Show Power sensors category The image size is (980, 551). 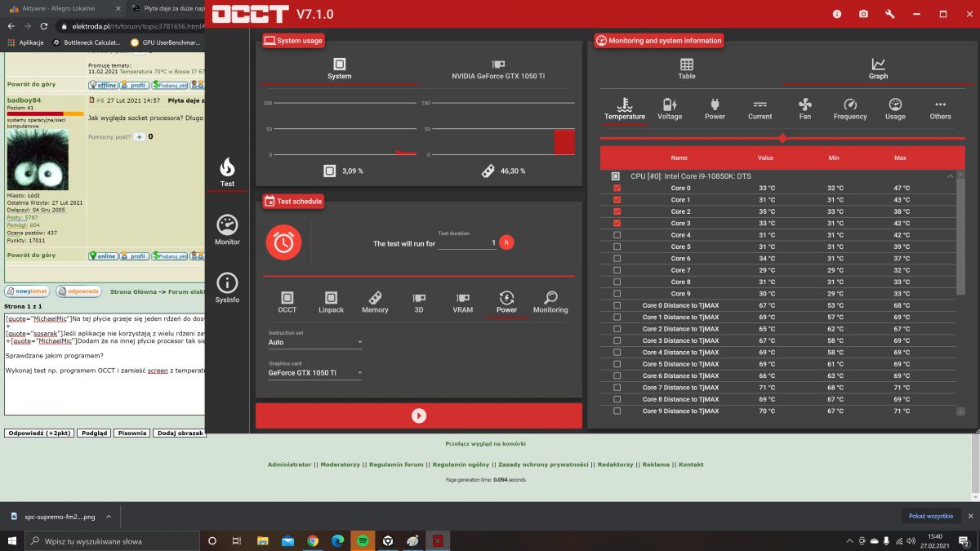pyautogui.click(x=715, y=109)
